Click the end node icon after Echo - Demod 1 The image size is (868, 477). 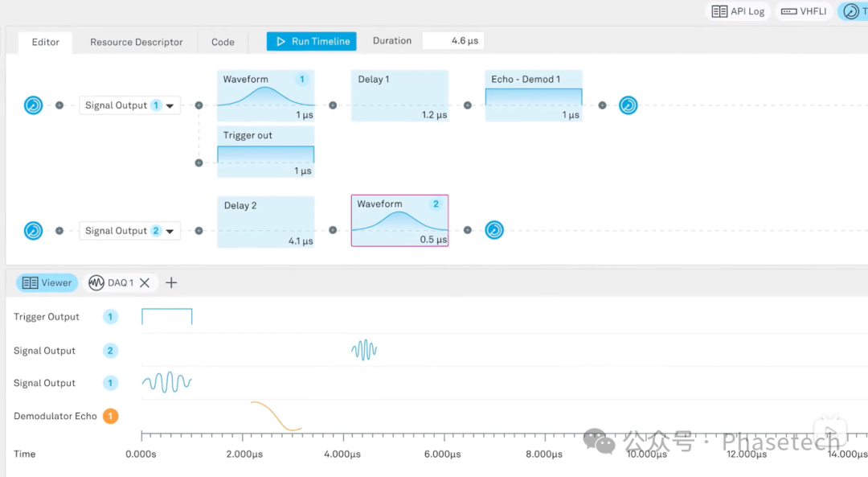(628, 105)
